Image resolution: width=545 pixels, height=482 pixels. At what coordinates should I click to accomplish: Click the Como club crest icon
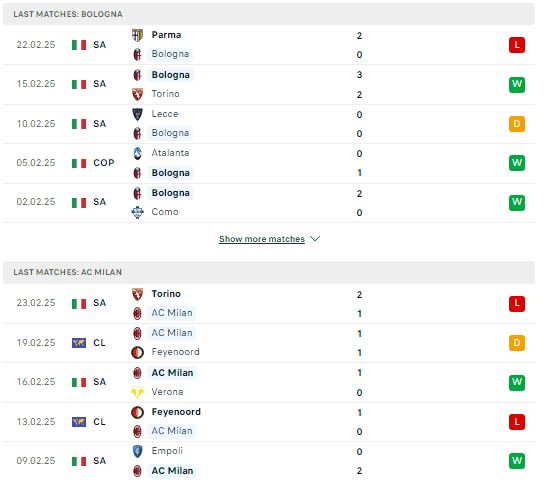pyautogui.click(x=137, y=212)
